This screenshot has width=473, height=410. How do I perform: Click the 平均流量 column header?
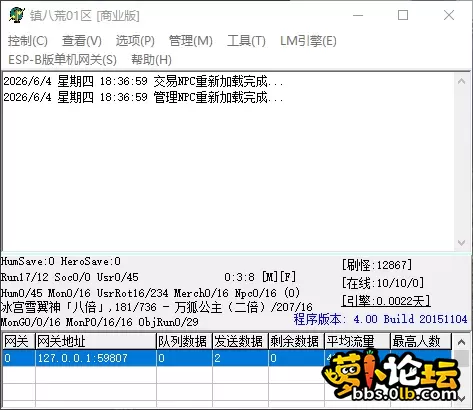point(357,341)
